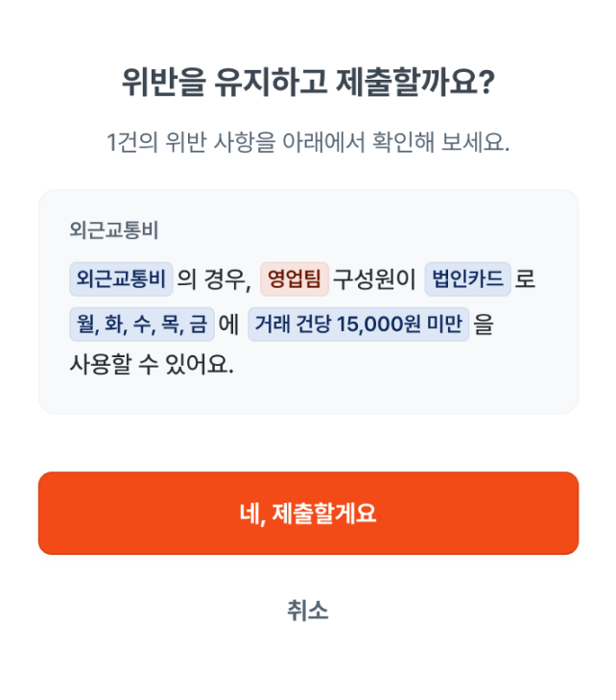The width and height of the screenshot is (616, 700).
Task: Click the '제출할까요?' part of the title
Action: 415,83
